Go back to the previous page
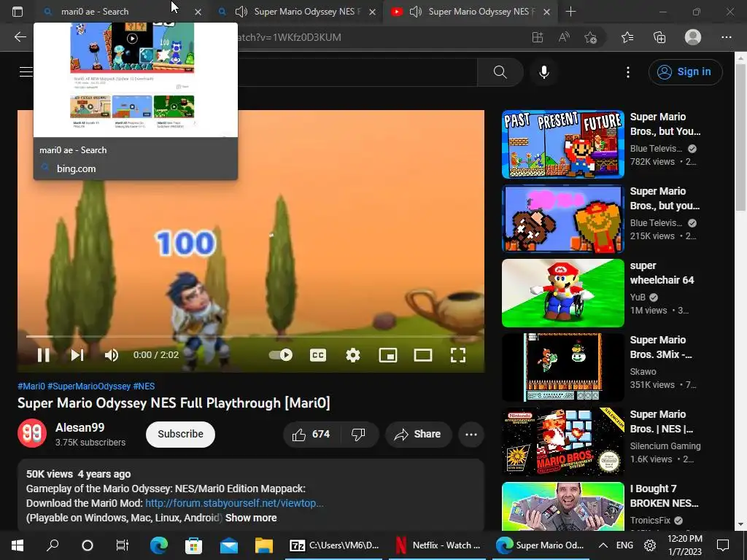Image resolution: width=747 pixels, height=560 pixels. [20, 37]
